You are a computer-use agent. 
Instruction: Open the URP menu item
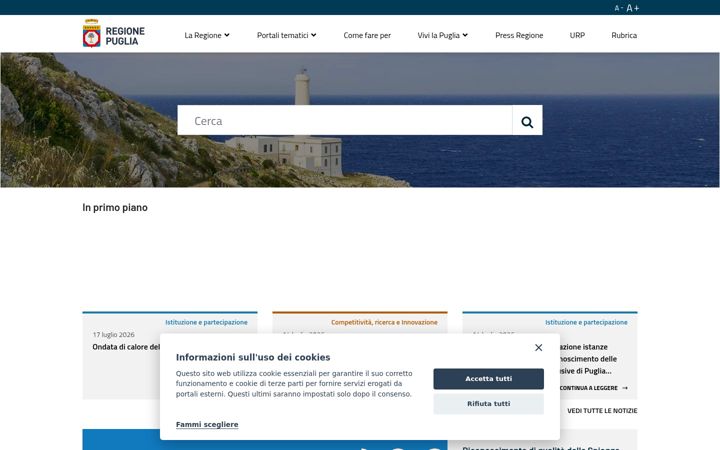point(577,35)
